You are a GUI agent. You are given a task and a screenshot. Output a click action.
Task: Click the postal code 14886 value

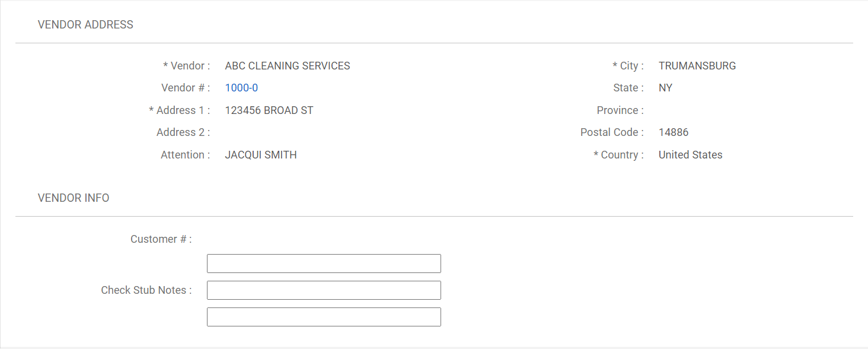(x=674, y=132)
